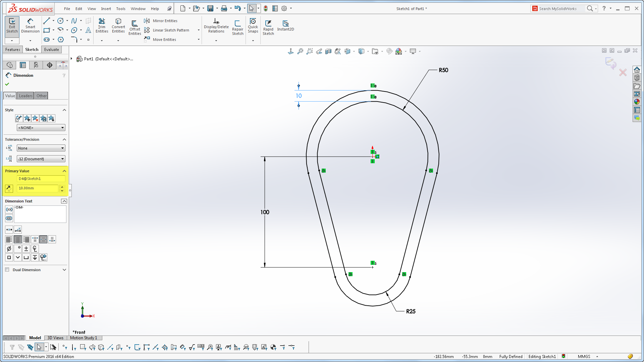Select the Trim Entities tool
The width and height of the screenshot is (644, 362).
pyautogui.click(x=102, y=26)
